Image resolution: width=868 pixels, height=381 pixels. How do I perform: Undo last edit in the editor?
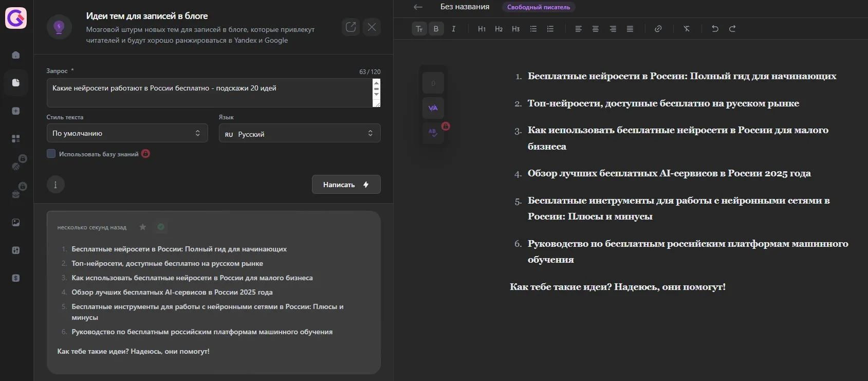[715, 29]
